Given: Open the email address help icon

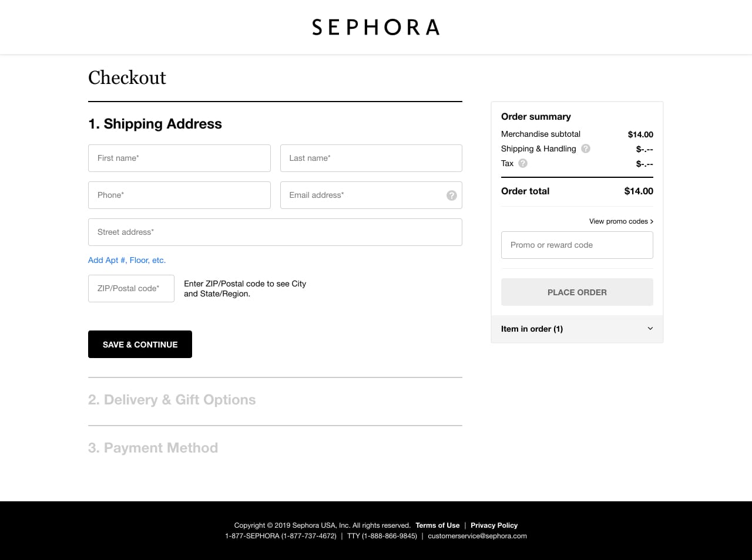Looking at the screenshot, I should coord(451,195).
